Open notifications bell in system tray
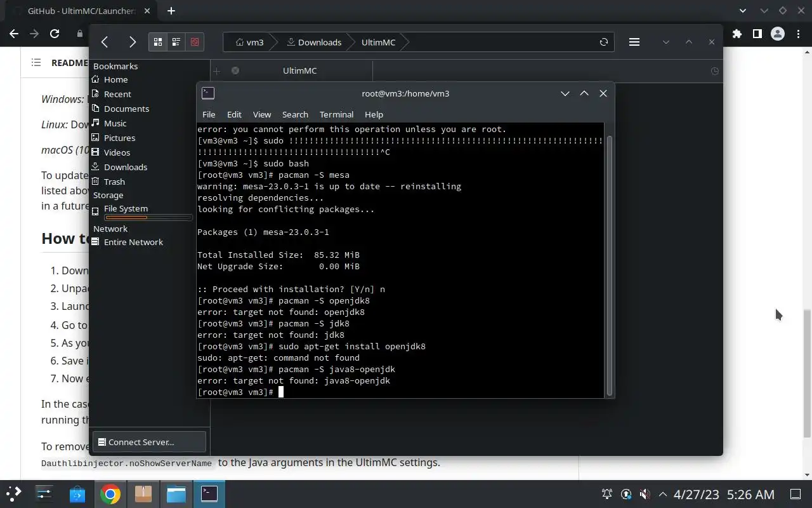The width and height of the screenshot is (812, 508). [x=607, y=494]
